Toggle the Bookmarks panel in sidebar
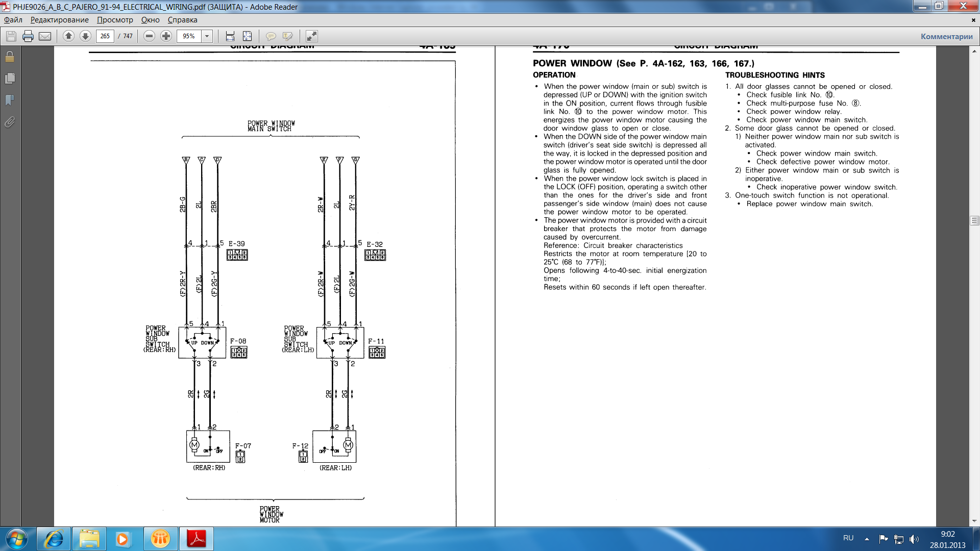Screen dimensions: 980x551 click(x=10, y=100)
